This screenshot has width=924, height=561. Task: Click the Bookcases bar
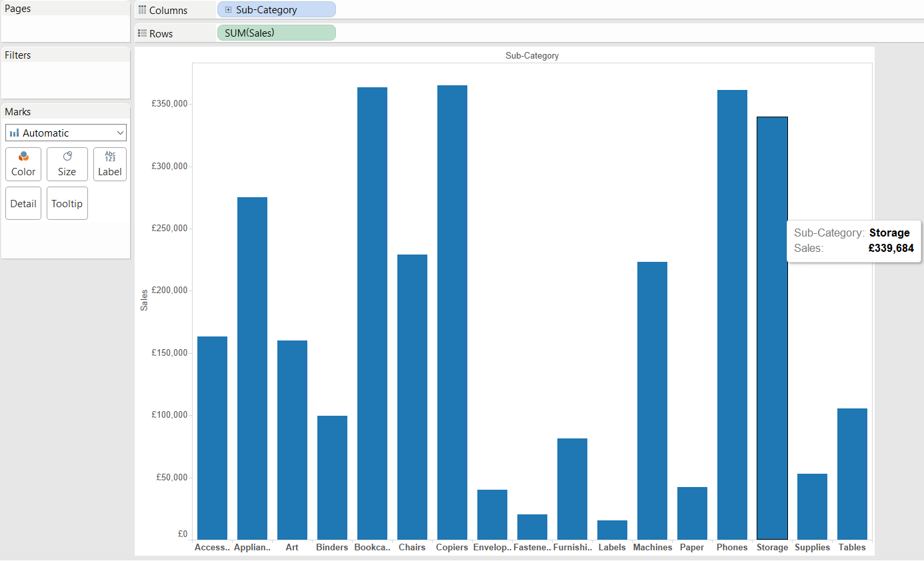372,313
